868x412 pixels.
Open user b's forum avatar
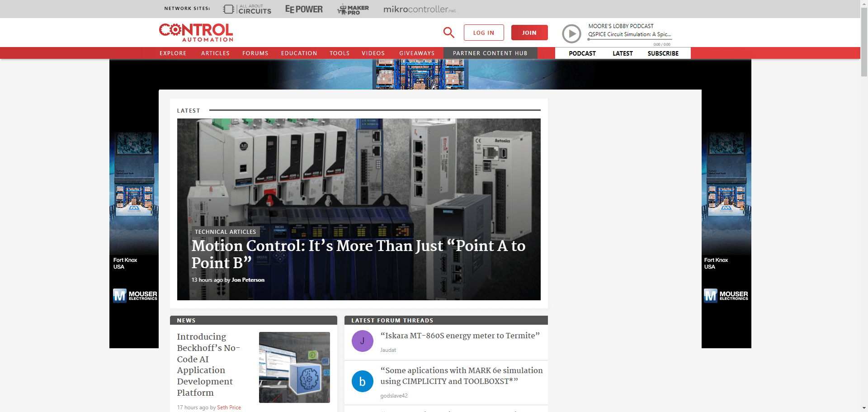pyautogui.click(x=363, y=381)
